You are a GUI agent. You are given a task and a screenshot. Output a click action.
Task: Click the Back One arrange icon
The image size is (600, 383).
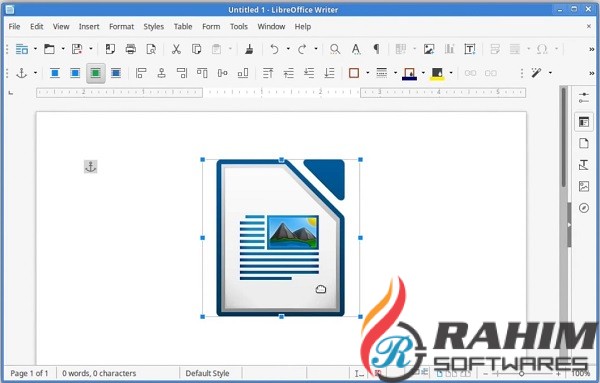[x=309, y=73]
